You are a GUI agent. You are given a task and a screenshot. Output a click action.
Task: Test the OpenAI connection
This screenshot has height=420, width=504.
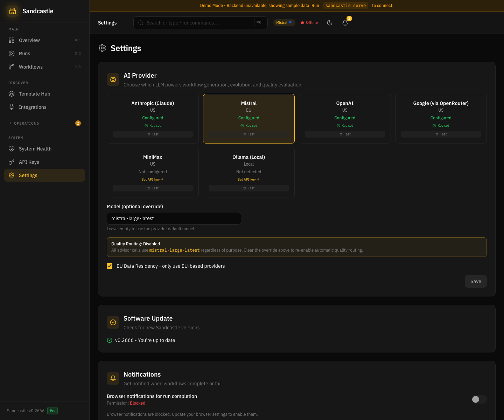(345, 134)
